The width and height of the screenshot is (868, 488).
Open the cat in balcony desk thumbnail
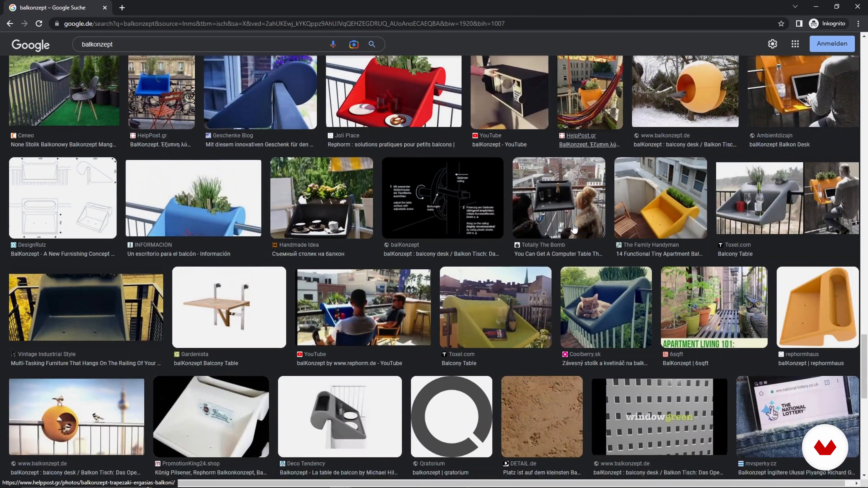point(606,307)
